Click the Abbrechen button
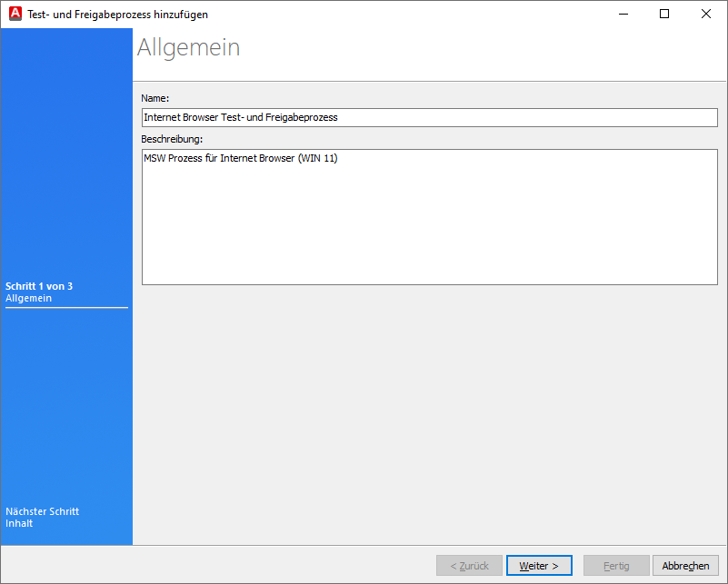 click(x=685, y=566)
